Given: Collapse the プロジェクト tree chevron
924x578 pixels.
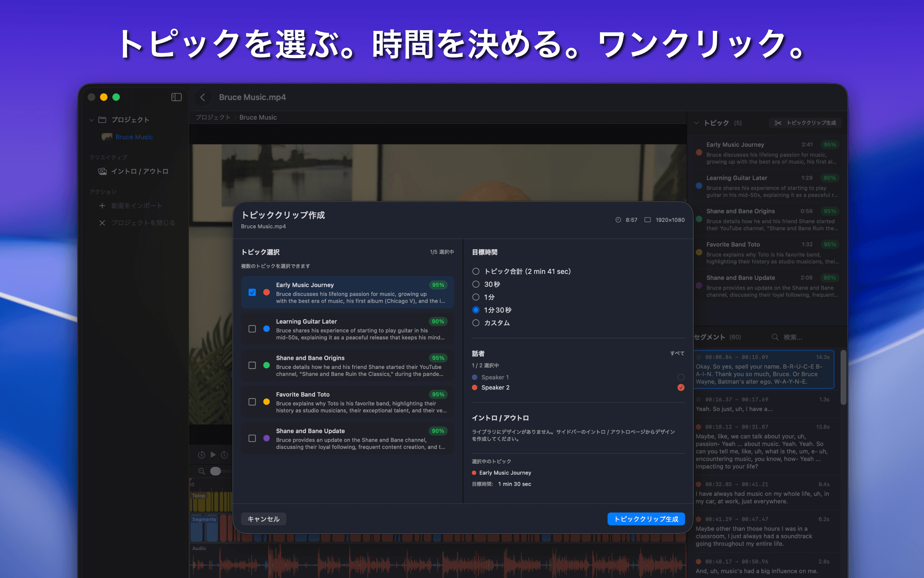Looking at the screenshot, I should 91,120.
